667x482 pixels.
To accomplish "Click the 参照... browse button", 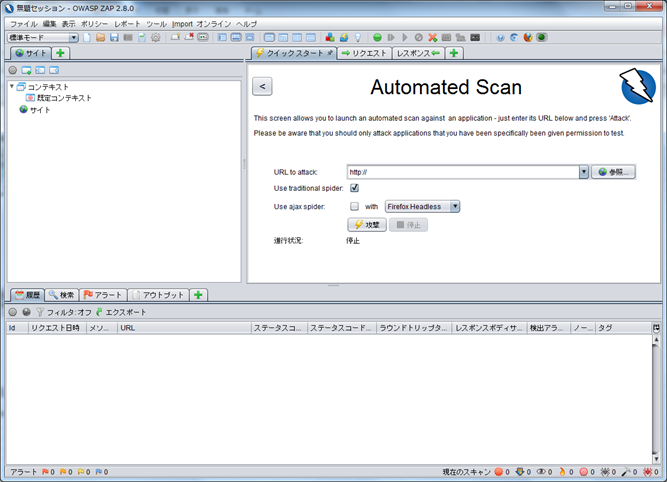I will coord(613,172).
